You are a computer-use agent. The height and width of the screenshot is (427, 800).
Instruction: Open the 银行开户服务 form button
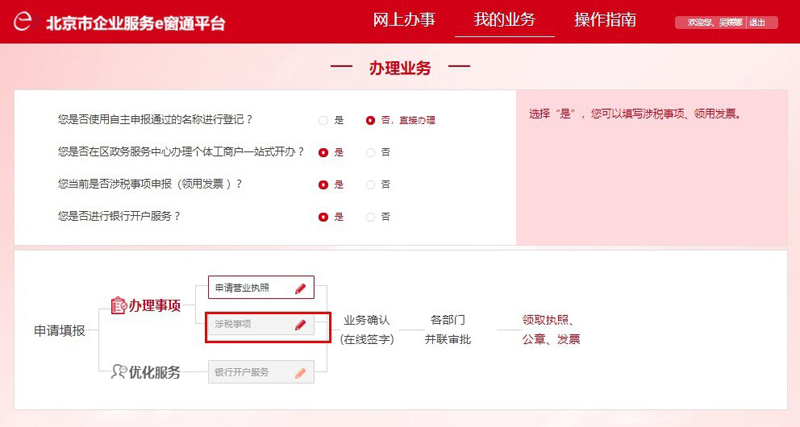(x=250, y=372)
